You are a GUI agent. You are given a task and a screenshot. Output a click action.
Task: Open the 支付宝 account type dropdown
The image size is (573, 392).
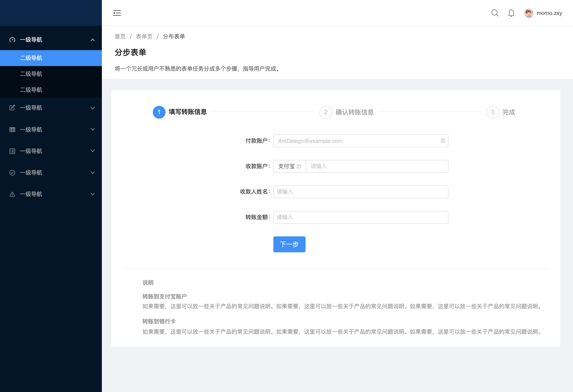coord(289,166)
